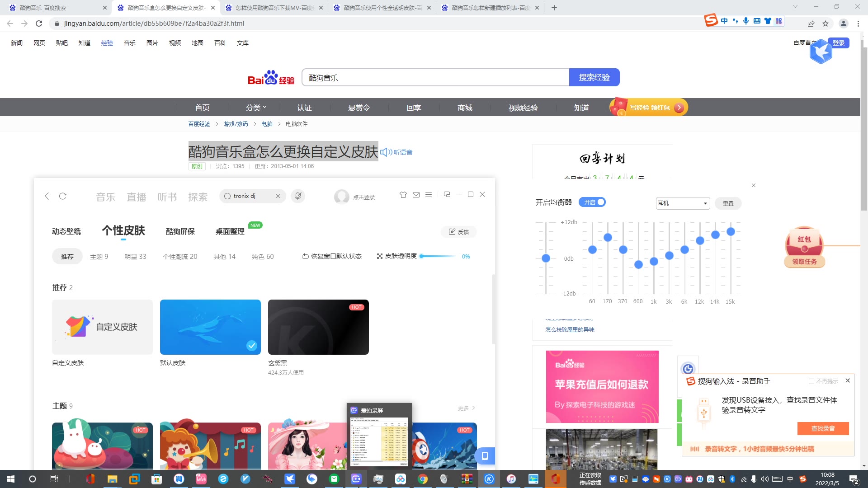Switch to the 酷狗音乐_百度搜索 tab

[57, 8]
